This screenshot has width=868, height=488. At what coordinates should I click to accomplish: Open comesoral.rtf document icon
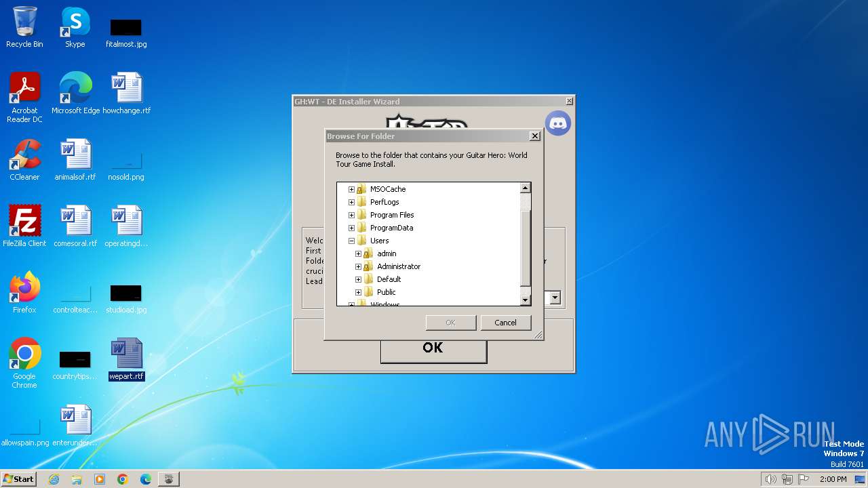point(75,226)
